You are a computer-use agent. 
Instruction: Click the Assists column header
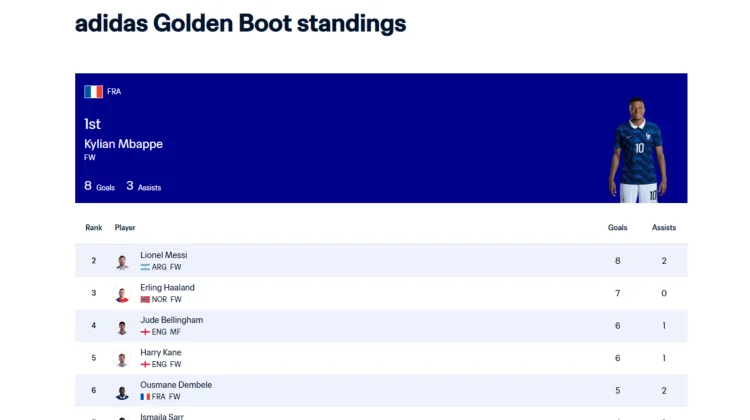[664, 228]
